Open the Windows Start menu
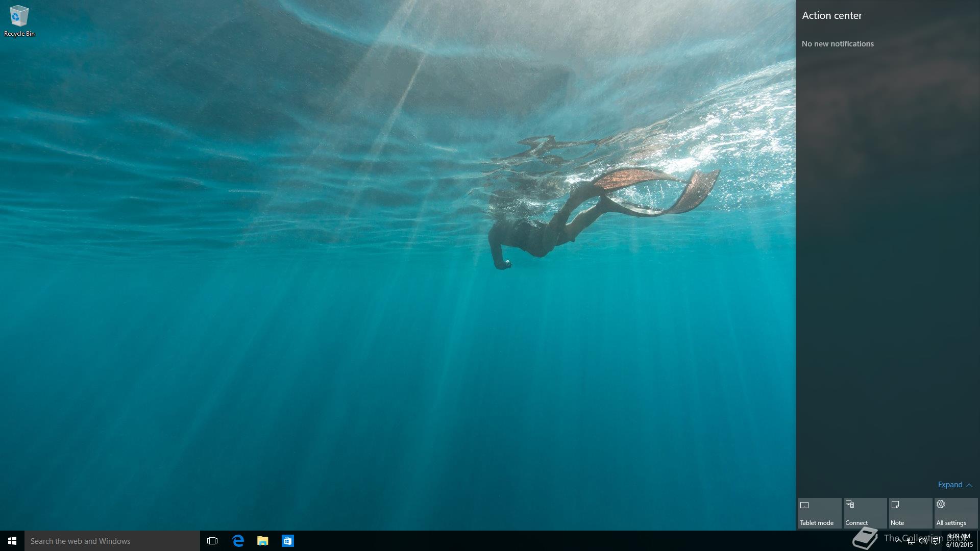Image resolution: width=980 pixels, height=551 pixels. (12, 541)
